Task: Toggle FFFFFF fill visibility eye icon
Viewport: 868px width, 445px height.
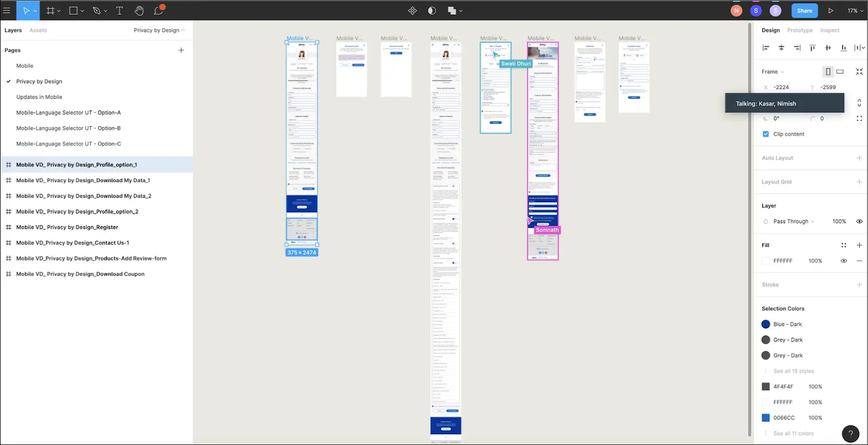Action: [x=844, y=261]
